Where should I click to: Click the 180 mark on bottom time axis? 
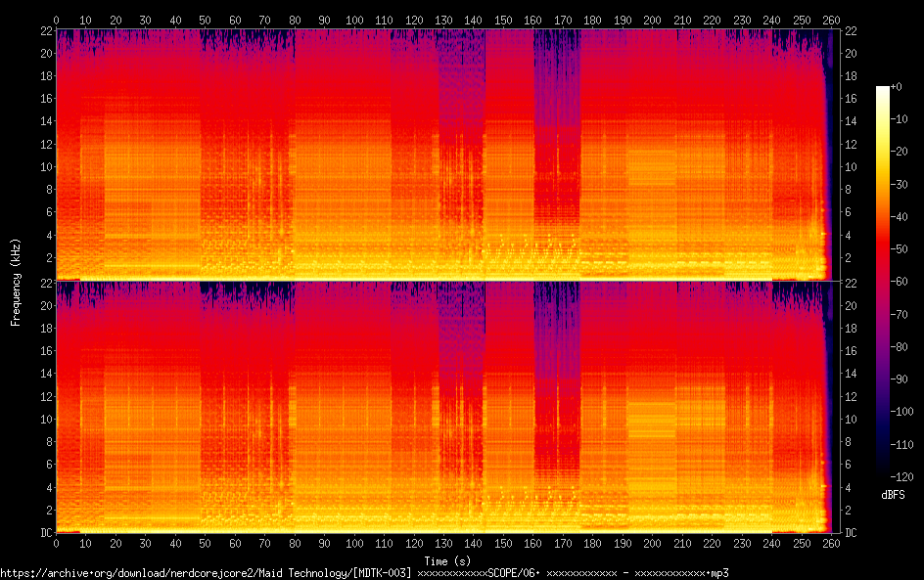click(594, 543)
